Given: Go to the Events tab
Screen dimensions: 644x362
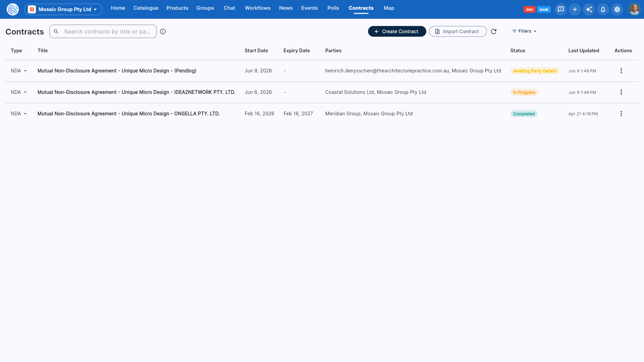Looking at the screenshot, I should [309, 8].
